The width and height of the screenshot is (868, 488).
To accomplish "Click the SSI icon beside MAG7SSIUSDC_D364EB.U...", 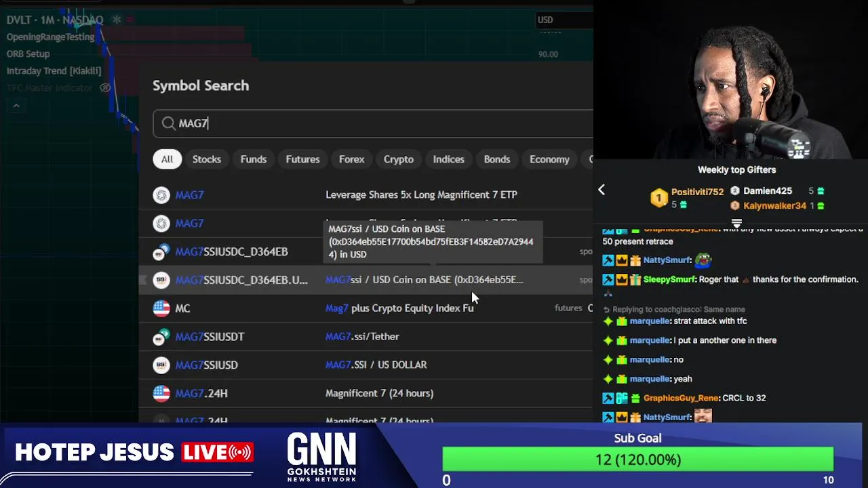I will point(161,280).
